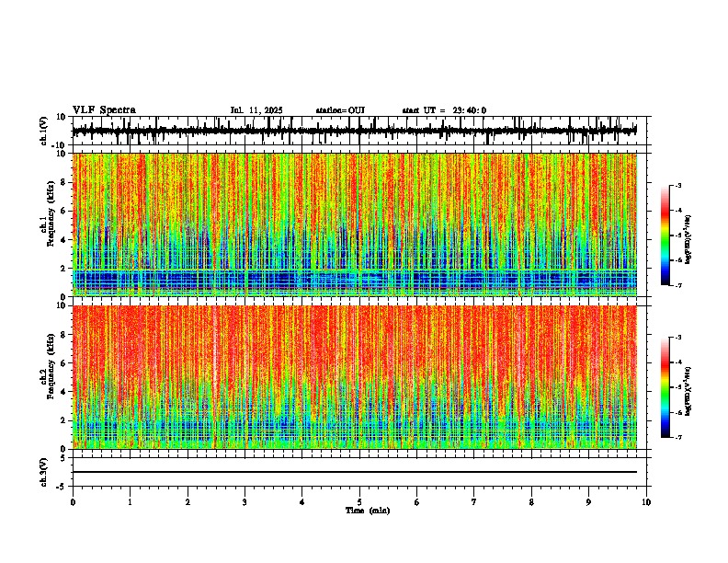Click the ch.1 spectrogram color scale bar
Image resolution: width=728 pixels, height=563 pixels.
pyautogui.click(x=665, y=236)
